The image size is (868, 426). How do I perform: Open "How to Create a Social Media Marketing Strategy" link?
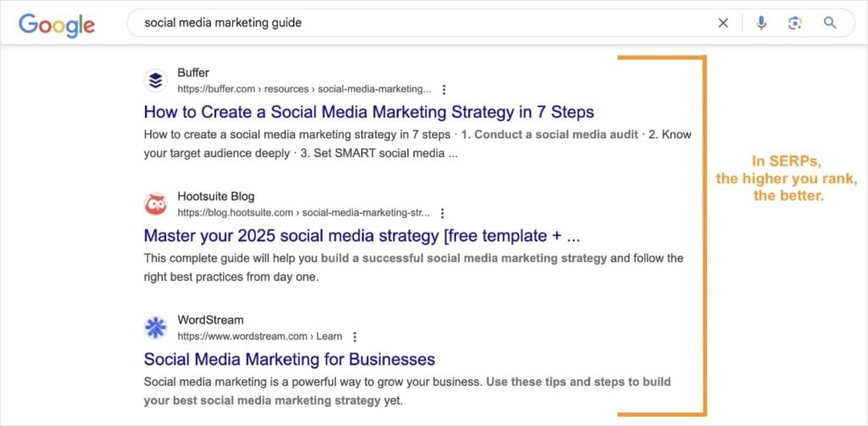369,112
